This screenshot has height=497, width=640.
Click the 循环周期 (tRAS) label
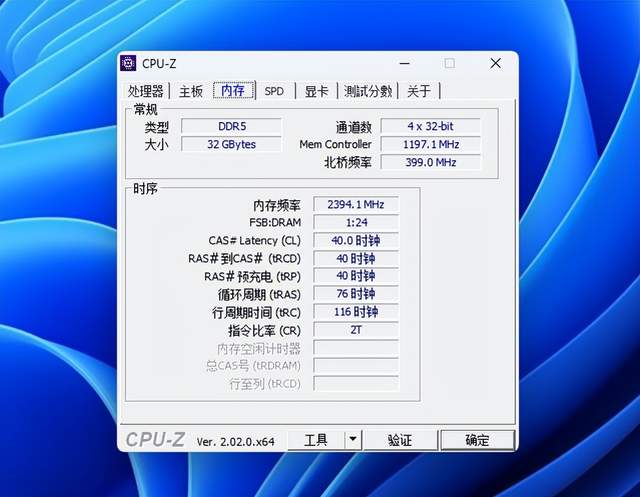259,295
